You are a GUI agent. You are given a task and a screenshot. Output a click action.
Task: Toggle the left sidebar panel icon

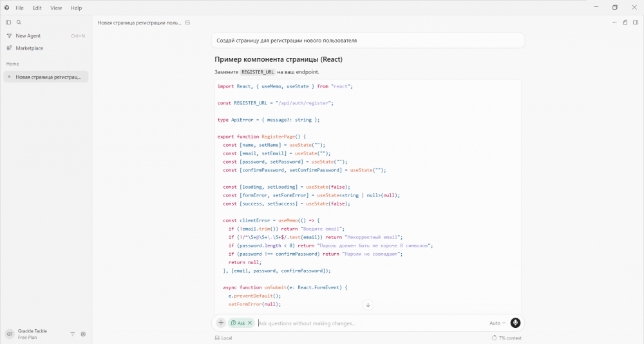click(x=8, y=22)
